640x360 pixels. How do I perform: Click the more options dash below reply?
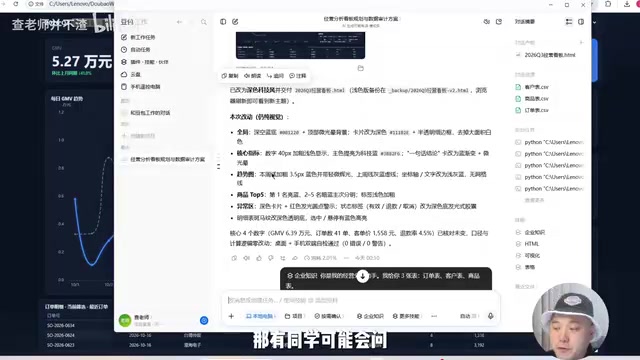(x=347, y=258)
